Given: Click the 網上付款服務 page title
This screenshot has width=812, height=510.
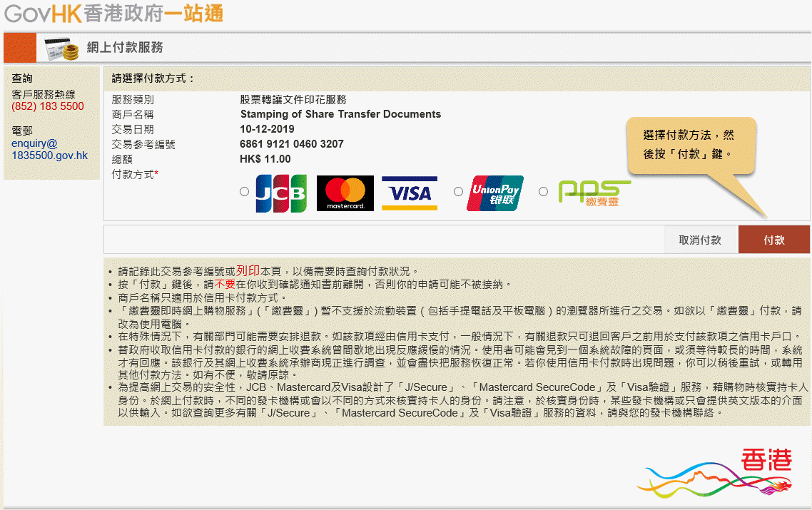Looking at the screenshot, I should point(125,48).
